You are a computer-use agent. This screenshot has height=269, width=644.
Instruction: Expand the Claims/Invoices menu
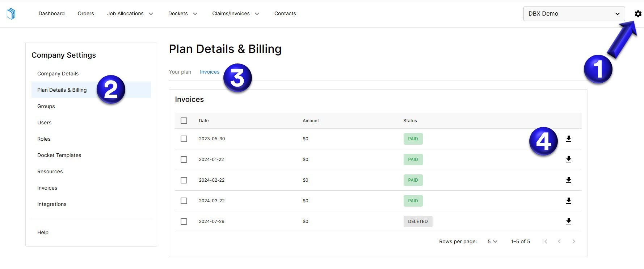(236, 14)
